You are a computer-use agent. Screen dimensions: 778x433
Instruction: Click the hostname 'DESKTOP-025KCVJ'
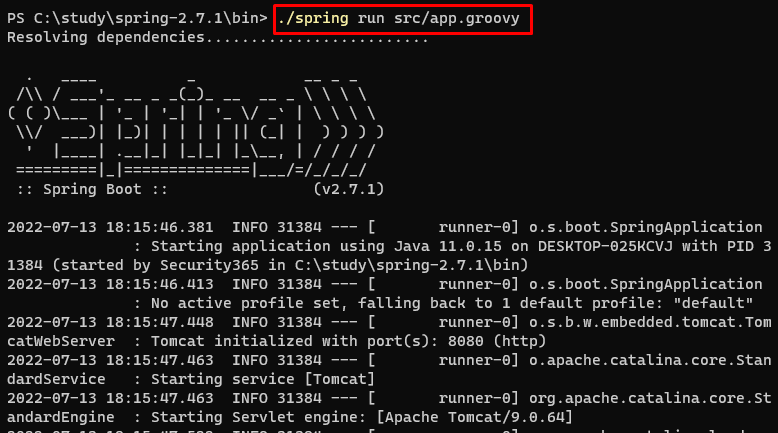point(605,247)
